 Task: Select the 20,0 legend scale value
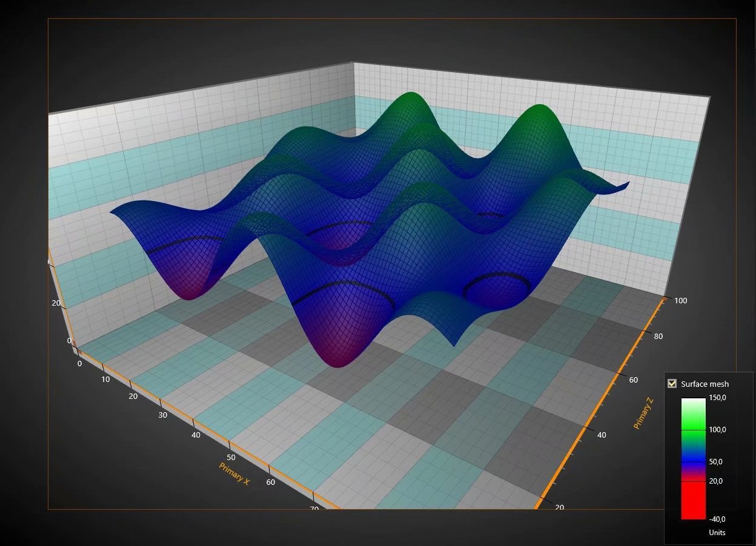pos(715,481)
